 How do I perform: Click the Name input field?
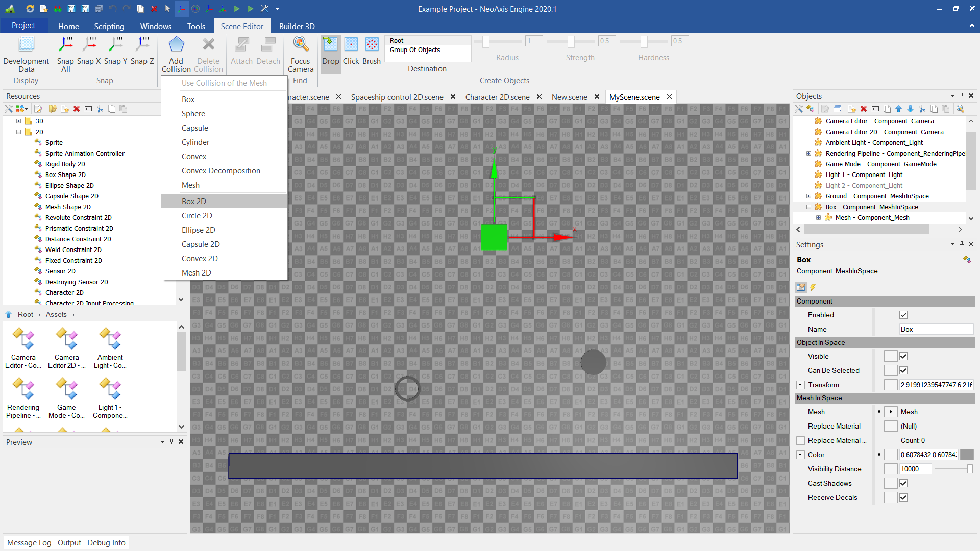coord(935,329)
